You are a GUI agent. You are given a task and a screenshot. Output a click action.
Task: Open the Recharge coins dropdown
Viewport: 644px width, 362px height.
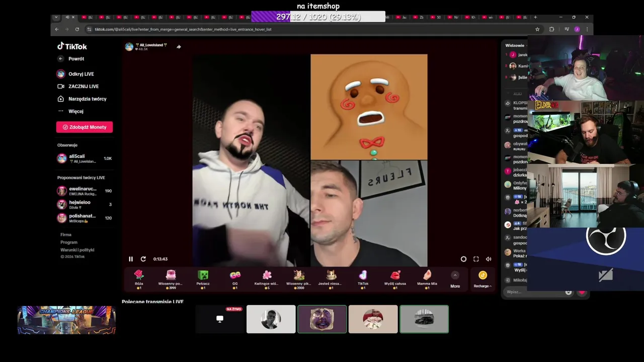point(482,280)
